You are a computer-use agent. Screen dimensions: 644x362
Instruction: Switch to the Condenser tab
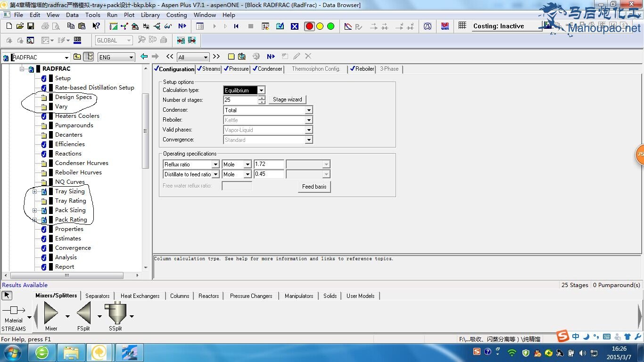(267, 69)
